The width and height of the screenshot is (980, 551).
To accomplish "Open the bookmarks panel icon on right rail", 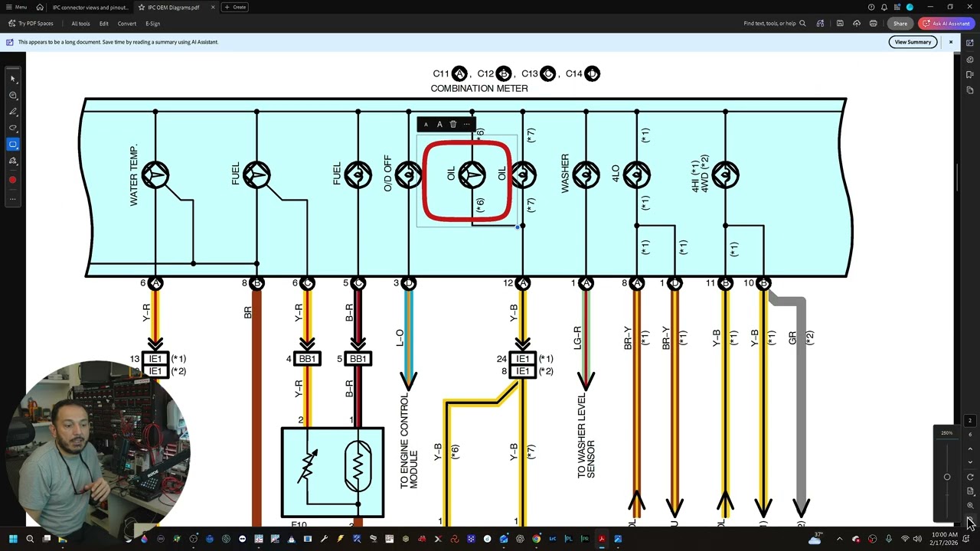I will coord(970,74).
